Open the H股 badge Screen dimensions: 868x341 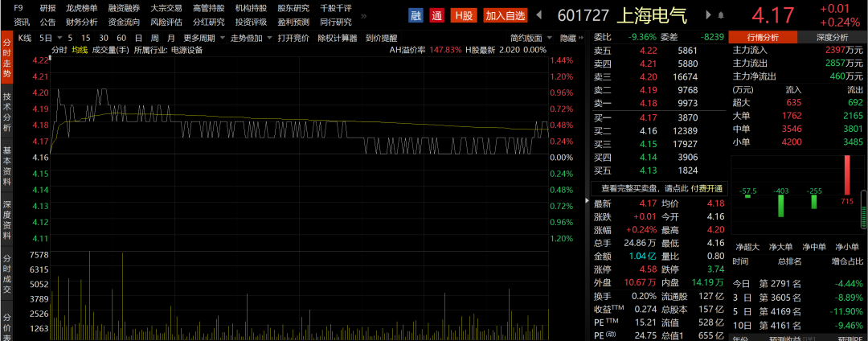(x=464, y=15)
